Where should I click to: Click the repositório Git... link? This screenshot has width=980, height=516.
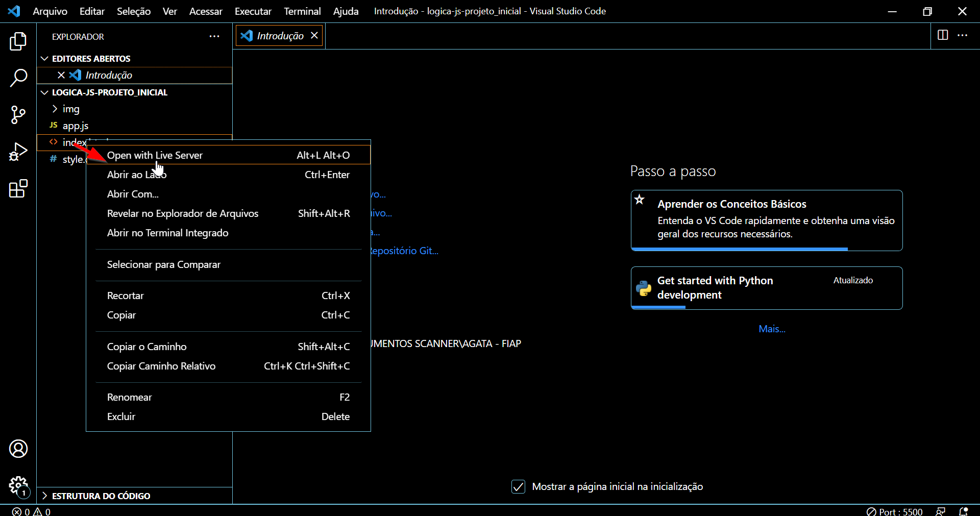coord(405,251)
